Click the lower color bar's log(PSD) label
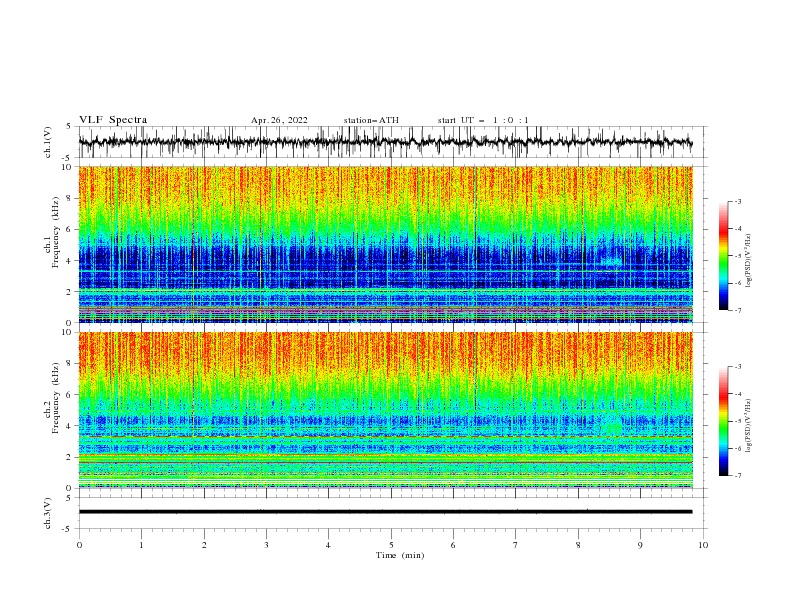Viewport: 792px width, 612px height. [x=748, y=426]
